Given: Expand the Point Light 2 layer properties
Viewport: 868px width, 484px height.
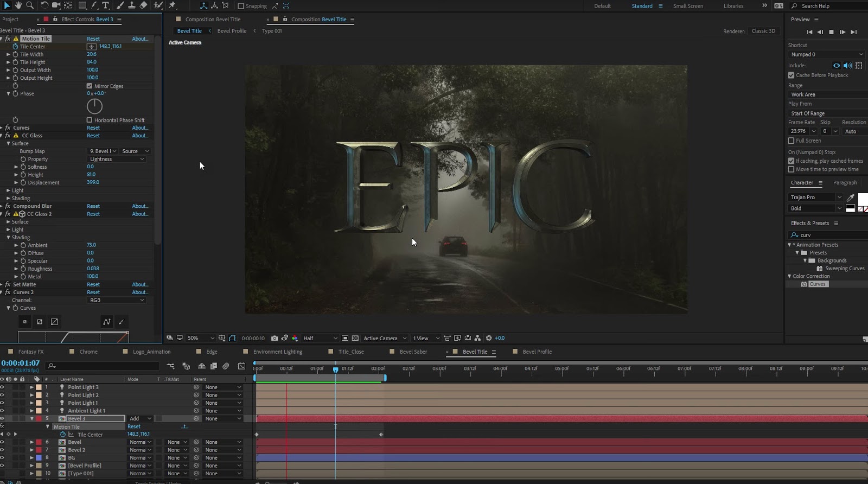Looking at the screenshot, I should tap(31, 395).
